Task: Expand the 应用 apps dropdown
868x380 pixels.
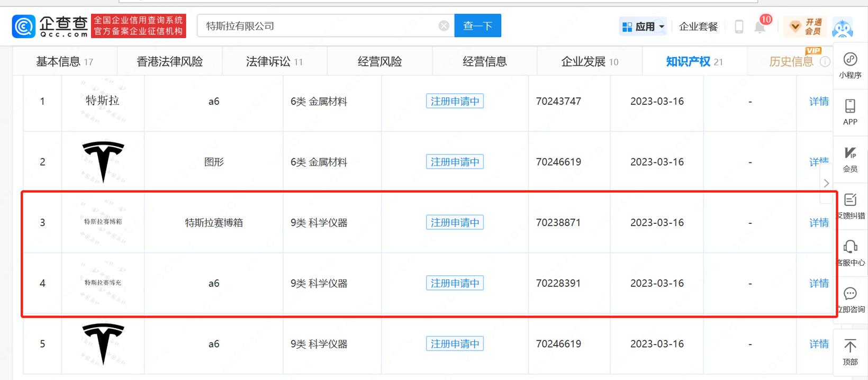Action: click(x=643, y=26)
